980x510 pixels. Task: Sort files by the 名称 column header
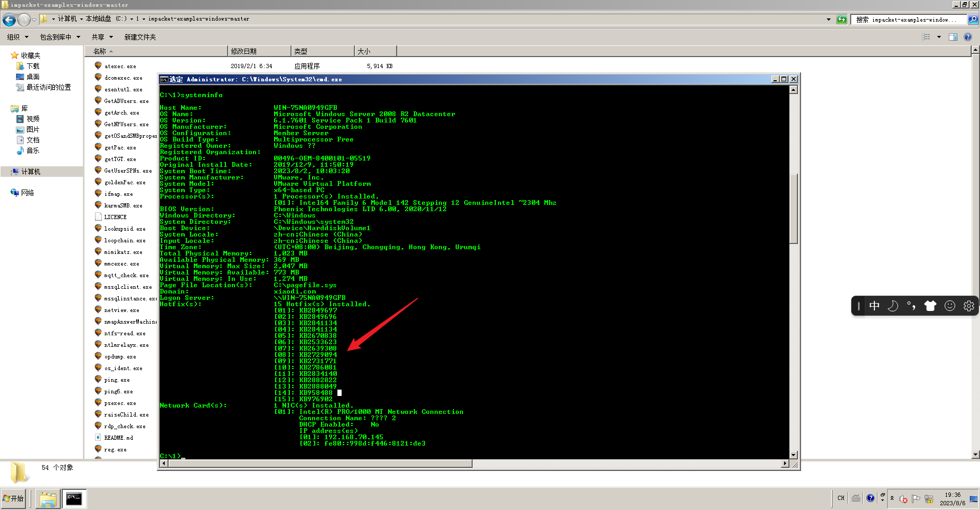pyautogui.click(x=156, y=51)
